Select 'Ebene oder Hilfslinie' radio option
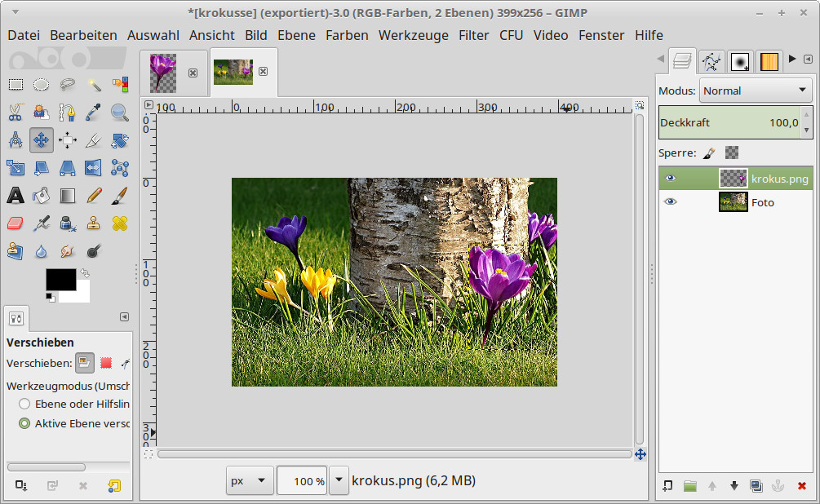This screenshot has width=820, height=504. click(x=24, y=404)
